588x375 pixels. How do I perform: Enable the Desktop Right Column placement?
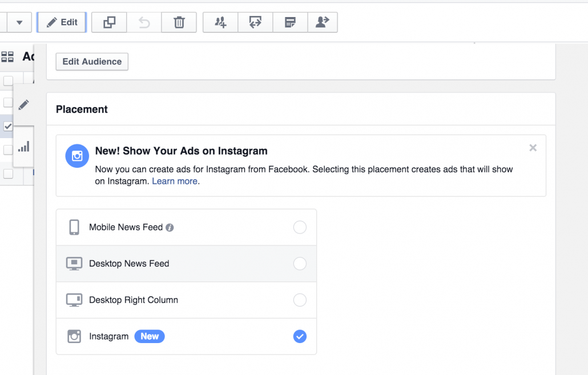tap(300, 300)
